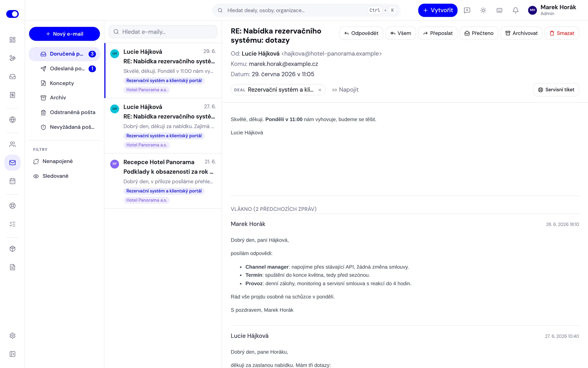This screenshot has width=588, height=368.
Task: Select Lucie Hájková email dated 27. 6.
Action: click(x=163, y=126)
